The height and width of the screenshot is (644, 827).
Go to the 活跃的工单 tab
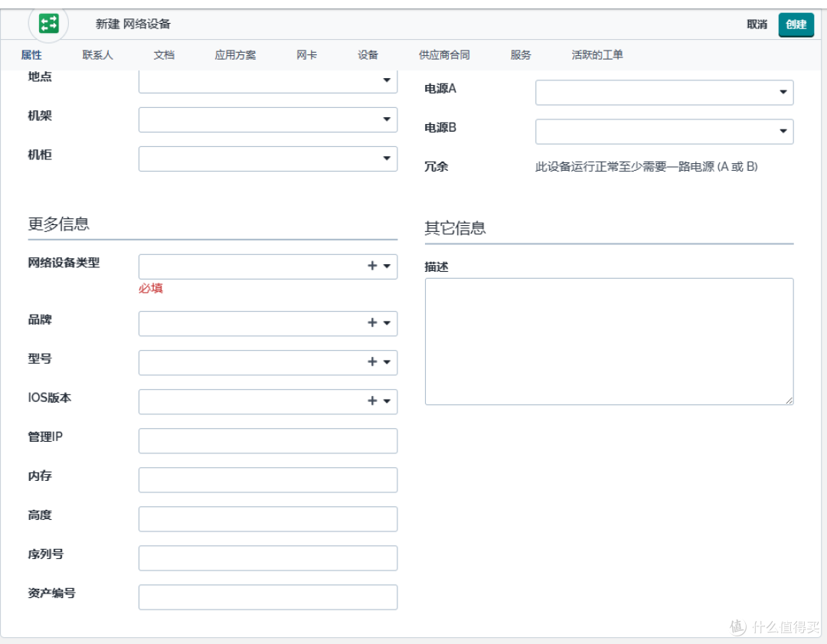tap(597, 55)
